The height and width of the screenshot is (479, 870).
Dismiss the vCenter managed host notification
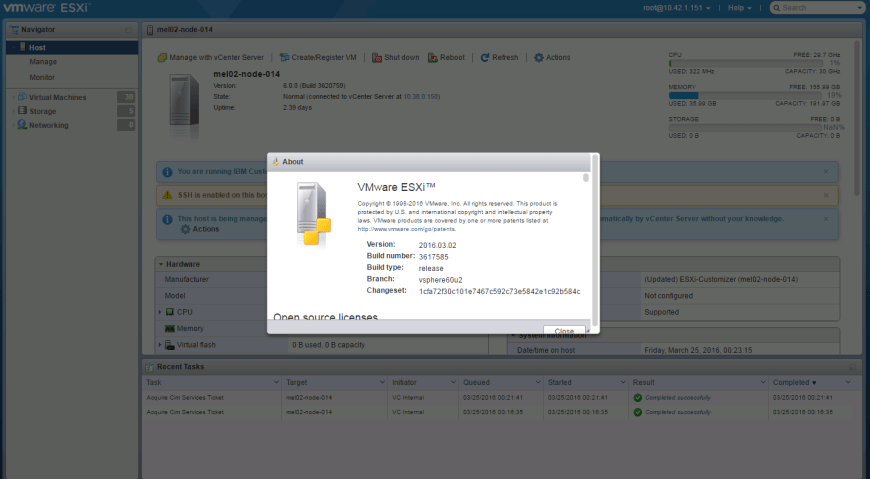pos(826,219)
